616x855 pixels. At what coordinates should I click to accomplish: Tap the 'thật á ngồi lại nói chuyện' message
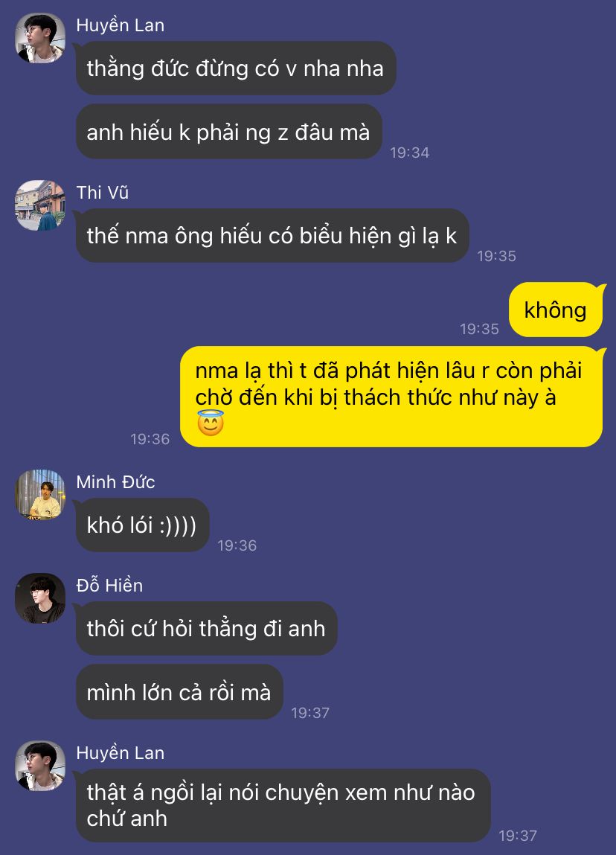(x=283, y=805)
